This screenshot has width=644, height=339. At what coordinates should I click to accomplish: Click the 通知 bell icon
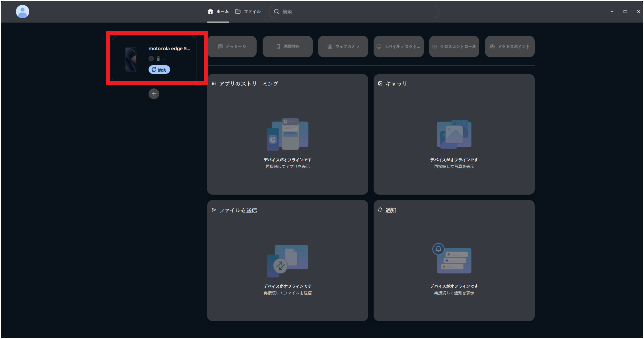(380, 210)
